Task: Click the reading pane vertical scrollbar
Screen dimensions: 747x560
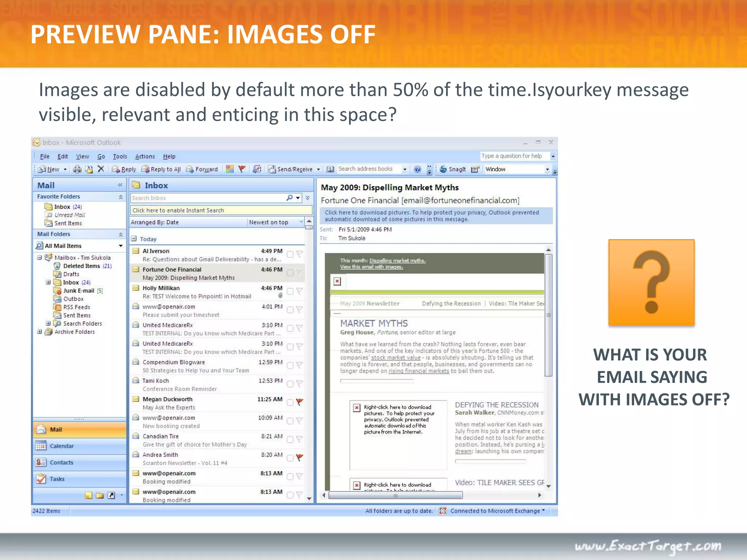Action: tap(548, 315)
